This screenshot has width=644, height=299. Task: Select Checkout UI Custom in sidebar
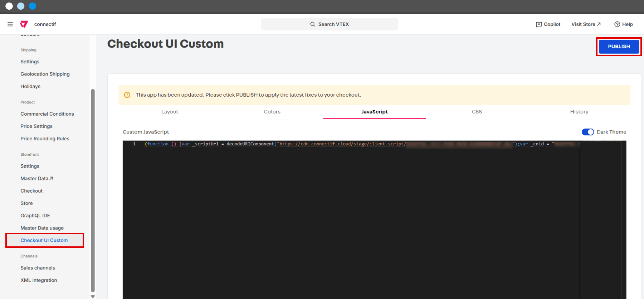point(44,240)
